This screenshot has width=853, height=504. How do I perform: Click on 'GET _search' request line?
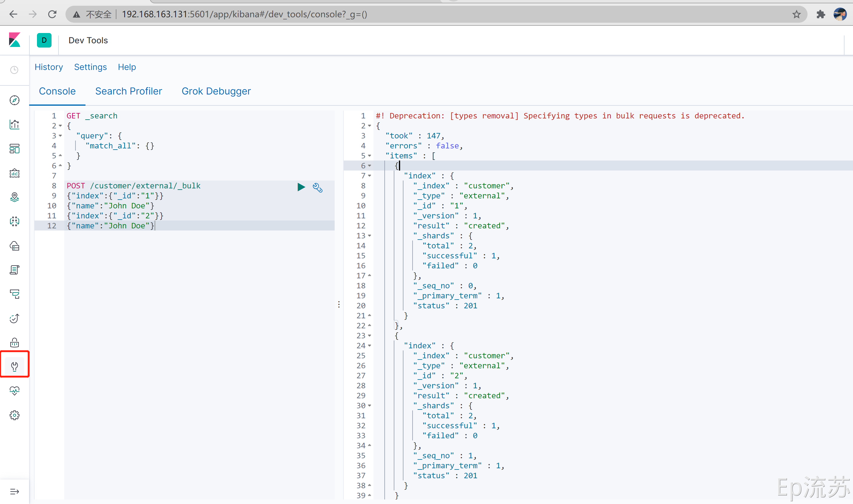(92, 116)
